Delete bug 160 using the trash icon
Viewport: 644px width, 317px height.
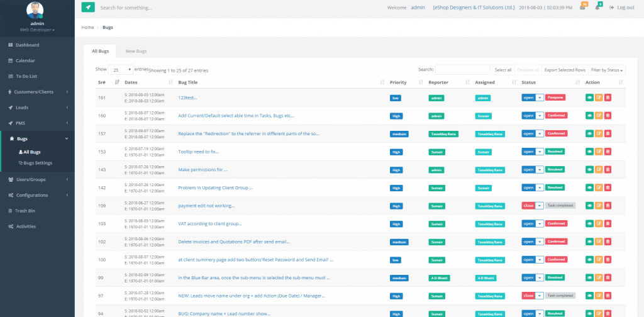click(608, 116)
